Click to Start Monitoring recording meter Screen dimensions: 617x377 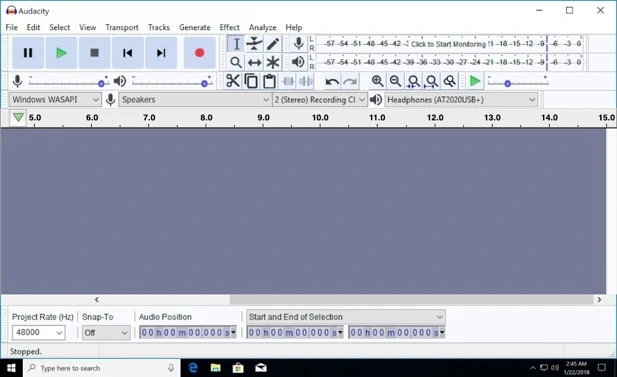coord(449,44)
